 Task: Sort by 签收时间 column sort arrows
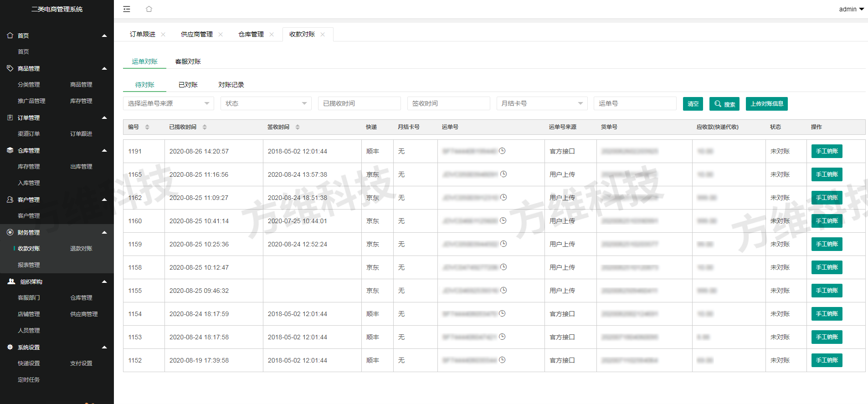coord(298,127)
